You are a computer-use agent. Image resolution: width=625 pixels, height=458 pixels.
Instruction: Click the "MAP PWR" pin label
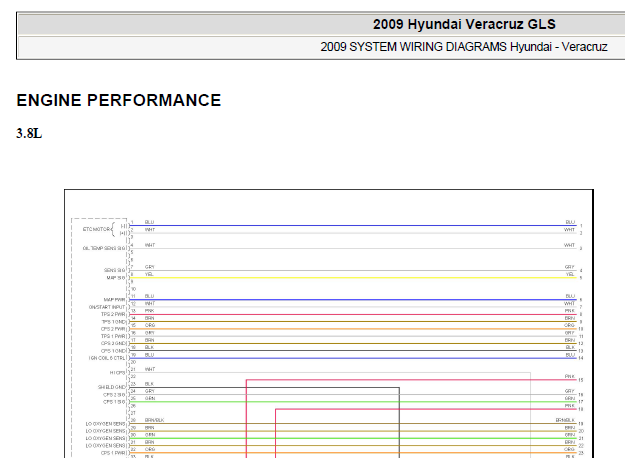pyautogui.click(x=115, y=299)
